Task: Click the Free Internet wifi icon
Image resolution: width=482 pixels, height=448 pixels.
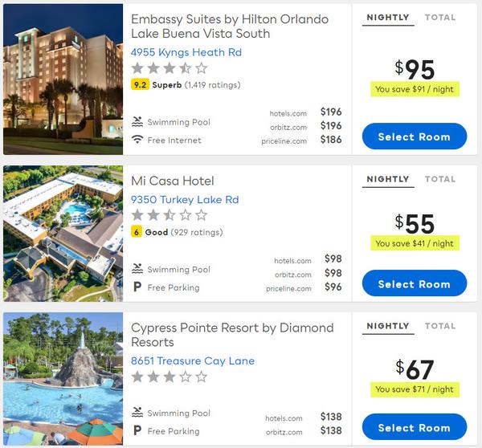Action: click(x=137, y=141)
